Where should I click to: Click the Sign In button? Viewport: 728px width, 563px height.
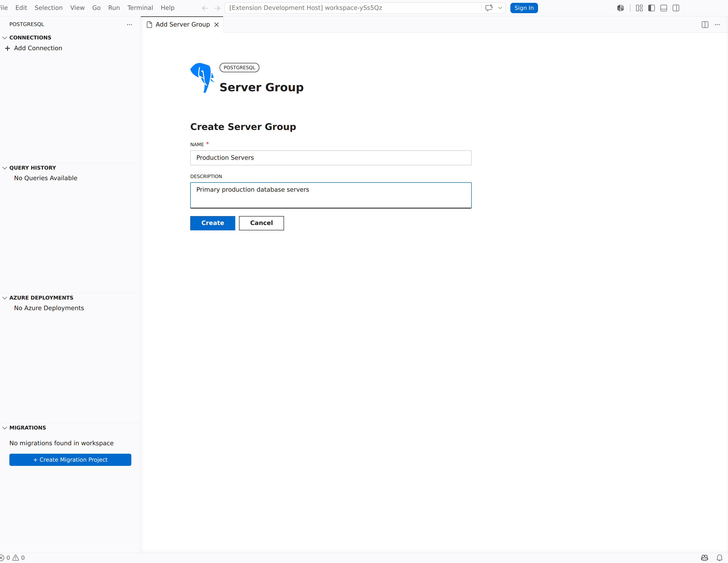(x=524, y=8)
